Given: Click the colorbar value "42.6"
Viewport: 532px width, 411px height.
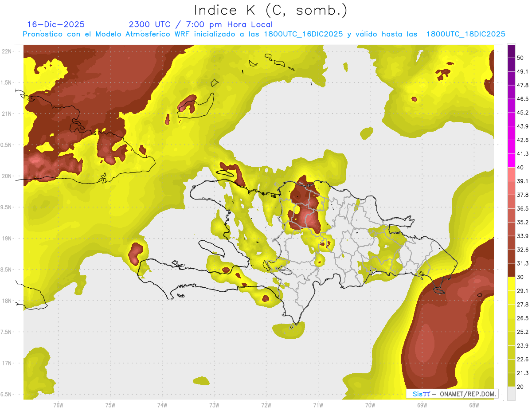Looking at the screenshot, I should tap(523, 140).
